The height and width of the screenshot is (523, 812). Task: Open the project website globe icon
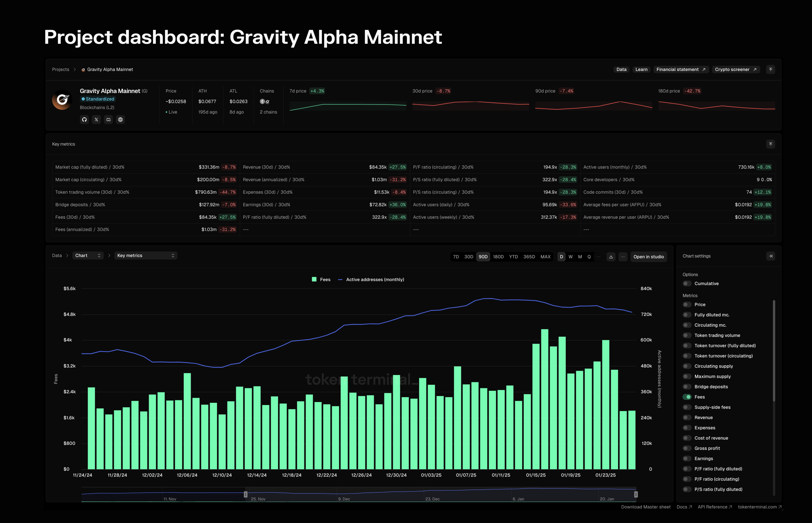tap(120, 119)
